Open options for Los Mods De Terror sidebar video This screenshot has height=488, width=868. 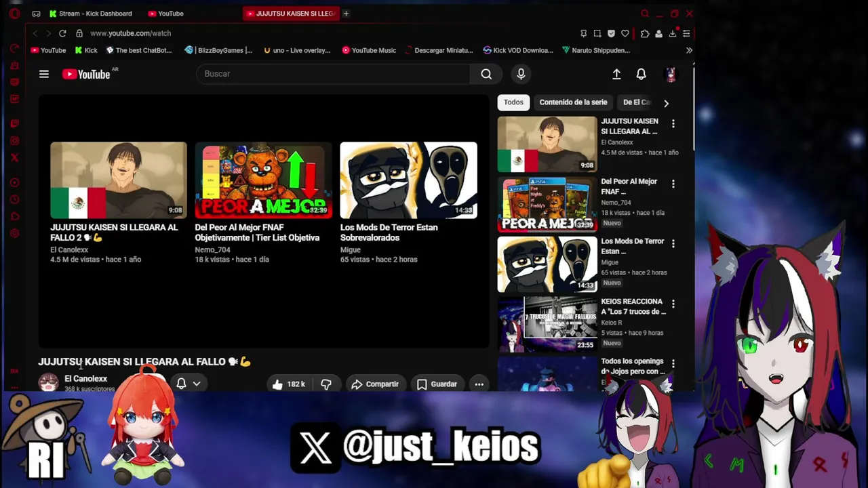pos(673,243)
